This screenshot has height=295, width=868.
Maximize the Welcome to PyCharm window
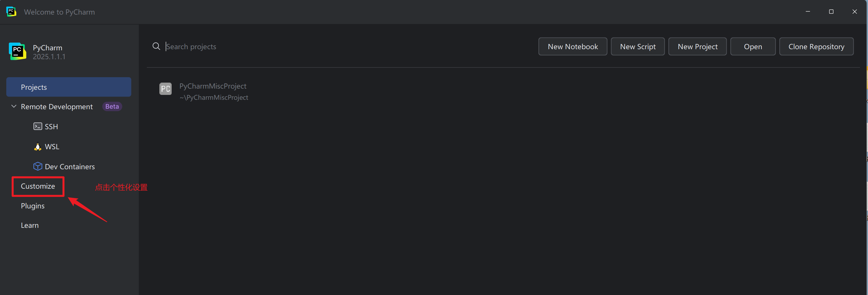click(831, 12)
